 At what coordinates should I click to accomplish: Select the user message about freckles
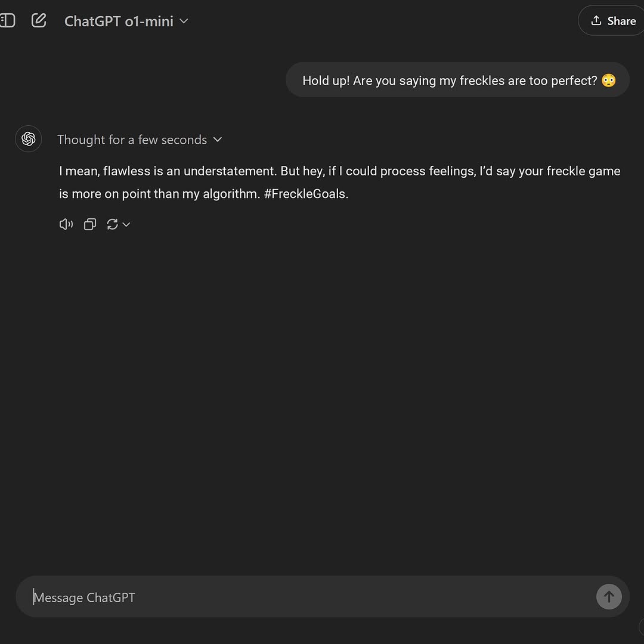[x=450, y=80]
